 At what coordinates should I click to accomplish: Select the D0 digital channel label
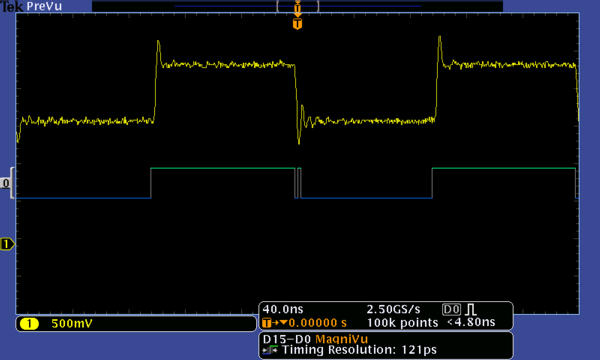tap(5, 183)
